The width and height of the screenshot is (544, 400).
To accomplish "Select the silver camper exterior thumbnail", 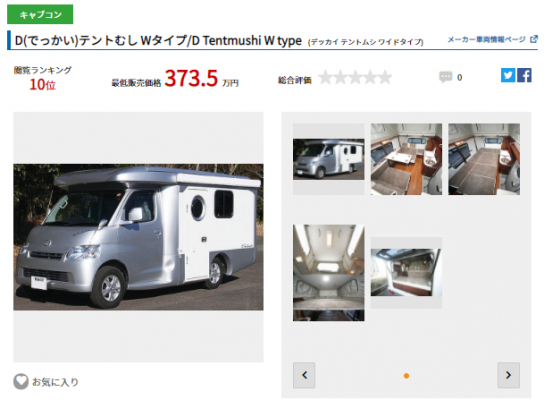I will [329, 159].
